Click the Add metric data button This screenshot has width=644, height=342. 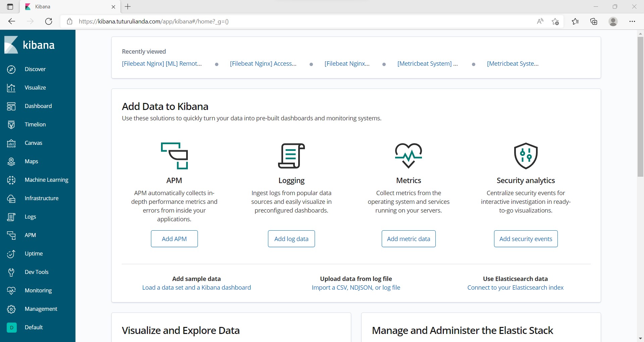tap(409, 239)
